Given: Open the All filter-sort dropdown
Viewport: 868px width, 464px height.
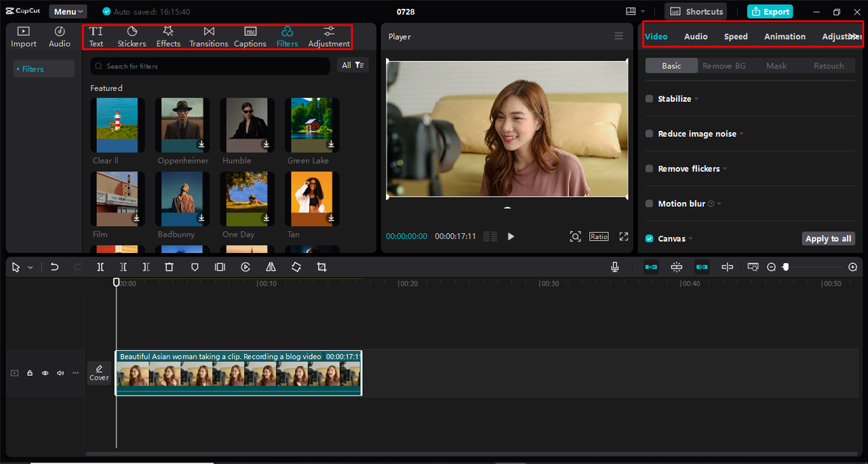Looking at the screenshot, I should [353, 65].
